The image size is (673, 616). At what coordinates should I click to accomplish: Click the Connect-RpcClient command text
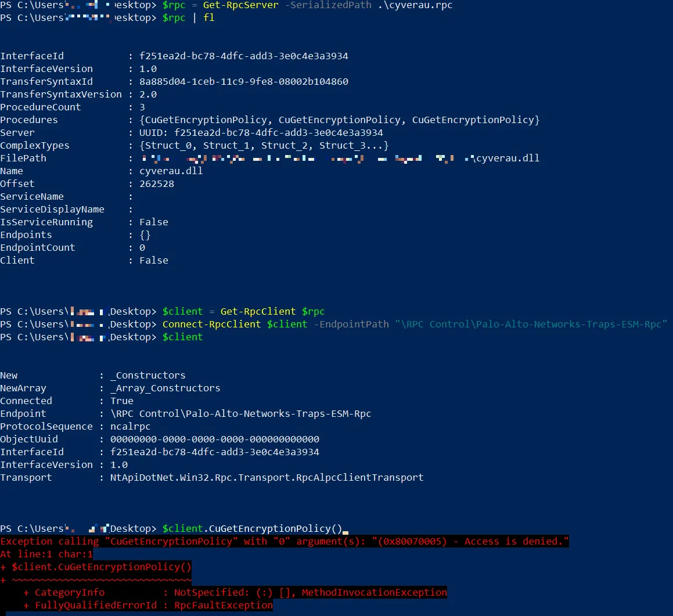(211, 324)
